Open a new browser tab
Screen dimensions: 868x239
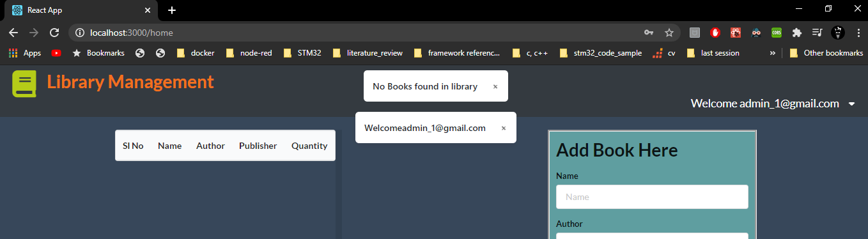pos(172,10)
